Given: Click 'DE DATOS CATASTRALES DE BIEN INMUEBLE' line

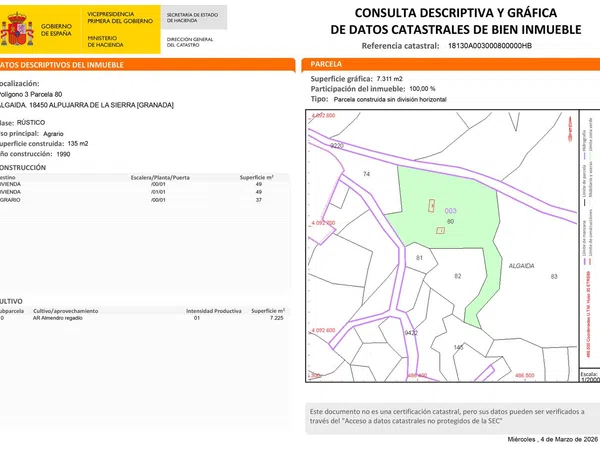Looking at the screenshot, I should click(456, 29).
